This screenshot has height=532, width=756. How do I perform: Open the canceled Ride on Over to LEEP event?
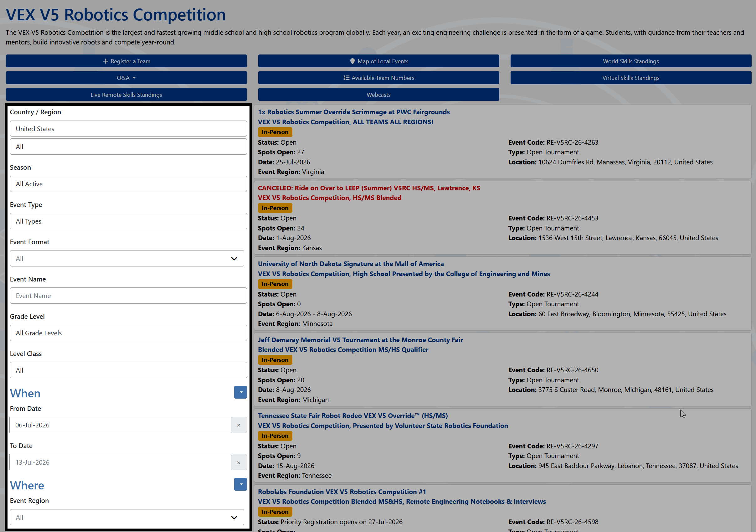(x=369, y=188)
